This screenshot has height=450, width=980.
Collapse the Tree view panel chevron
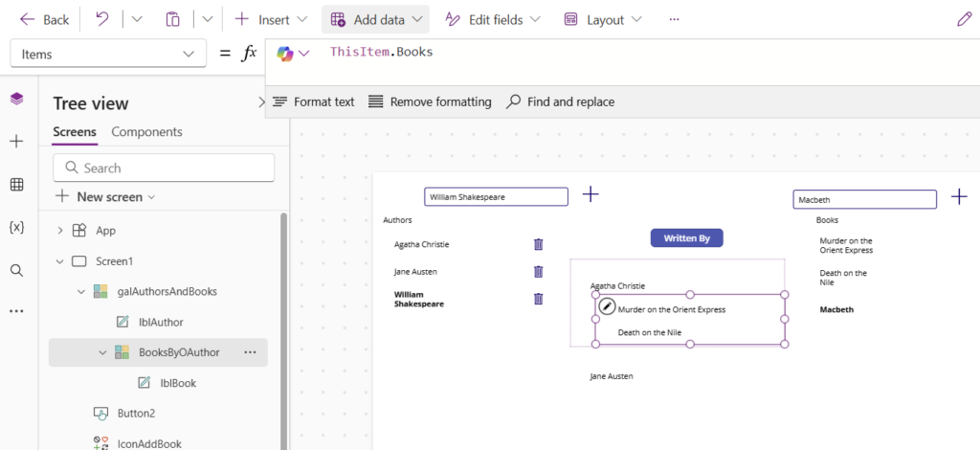tap(262, 103)
